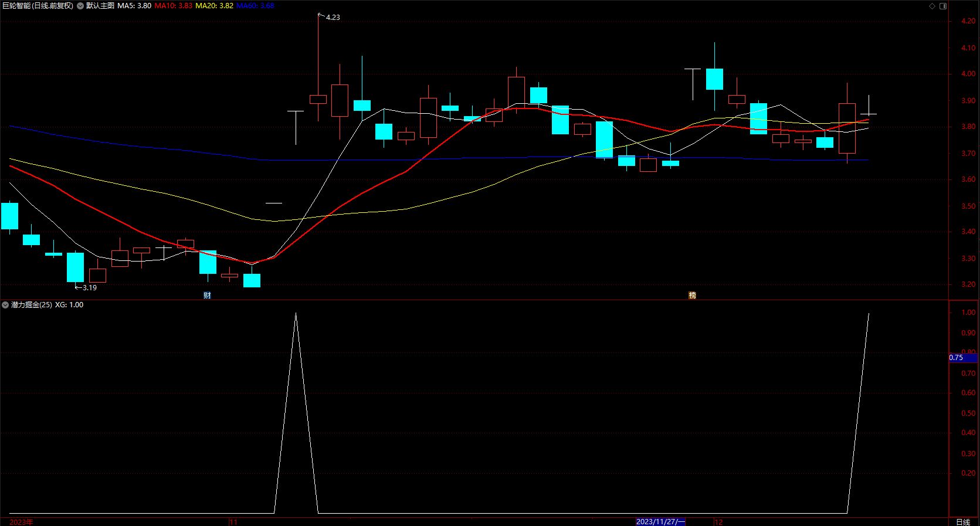Click the 4.20 price axis label
The width and height of the screenshot is (980, 526).
click(968, 21)
